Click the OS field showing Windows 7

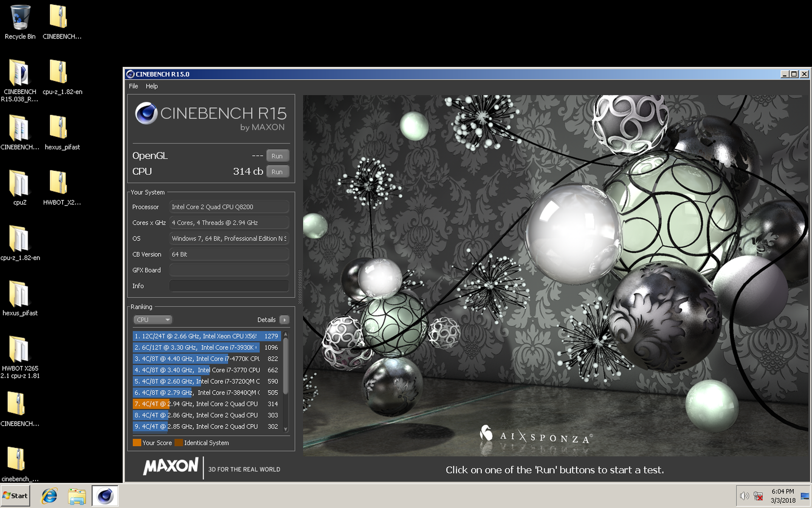229,238
